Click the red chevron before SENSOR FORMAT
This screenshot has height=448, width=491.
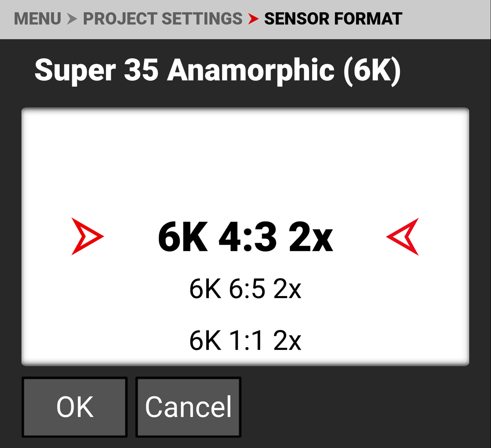pos(253,19)
